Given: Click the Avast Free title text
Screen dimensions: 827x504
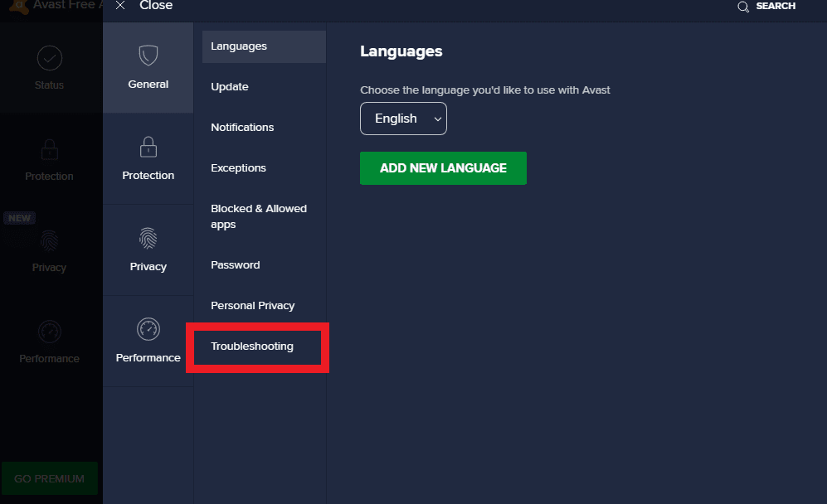Looking at the screenshot, I should (x=66, y=5).
